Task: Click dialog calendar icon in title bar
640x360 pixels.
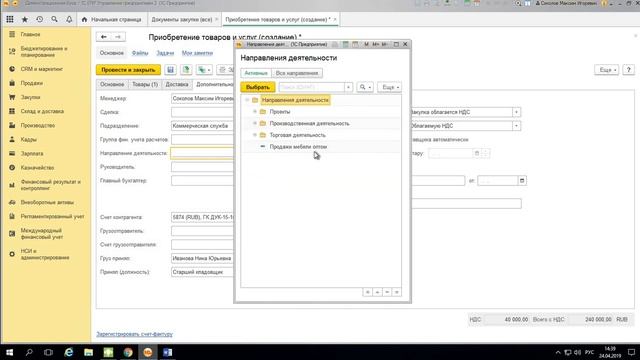Action: pyautogui.click(x=355, y=44)
